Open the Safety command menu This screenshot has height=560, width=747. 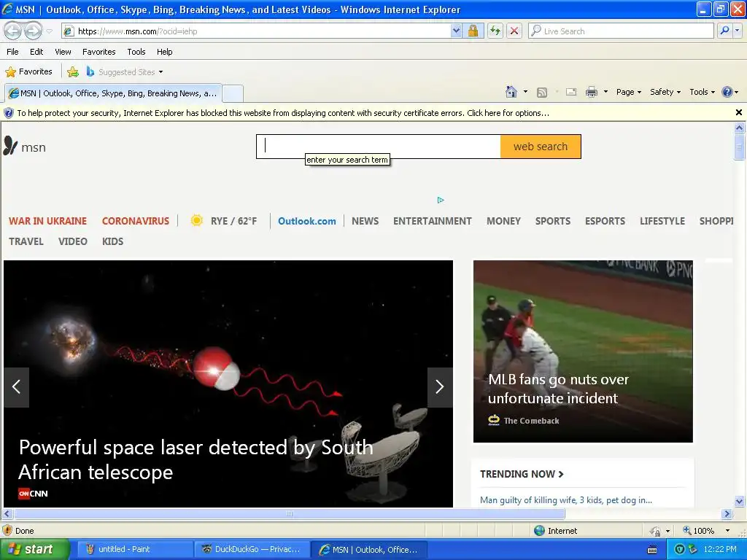click(665, 92)
